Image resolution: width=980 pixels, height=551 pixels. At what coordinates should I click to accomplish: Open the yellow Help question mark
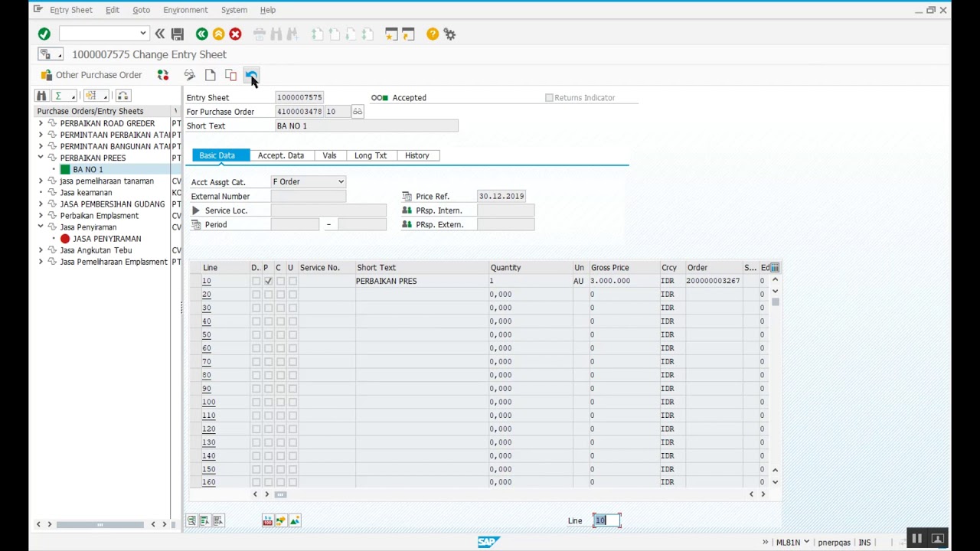(433, 34)
